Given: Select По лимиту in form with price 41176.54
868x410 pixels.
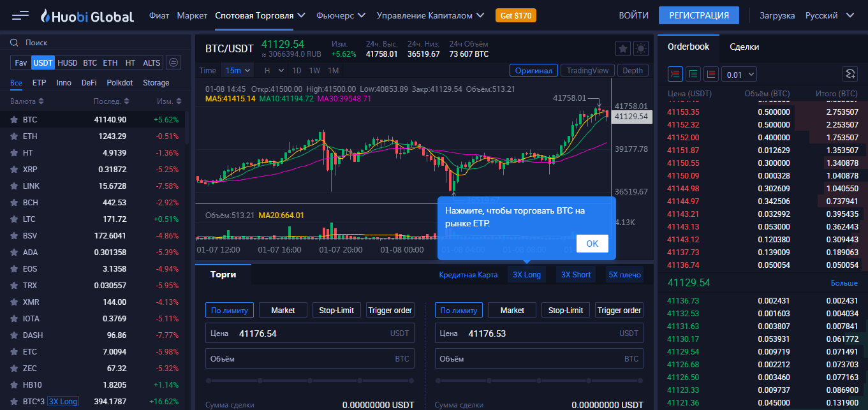Looking at the screenshot, I should (230, 310).
